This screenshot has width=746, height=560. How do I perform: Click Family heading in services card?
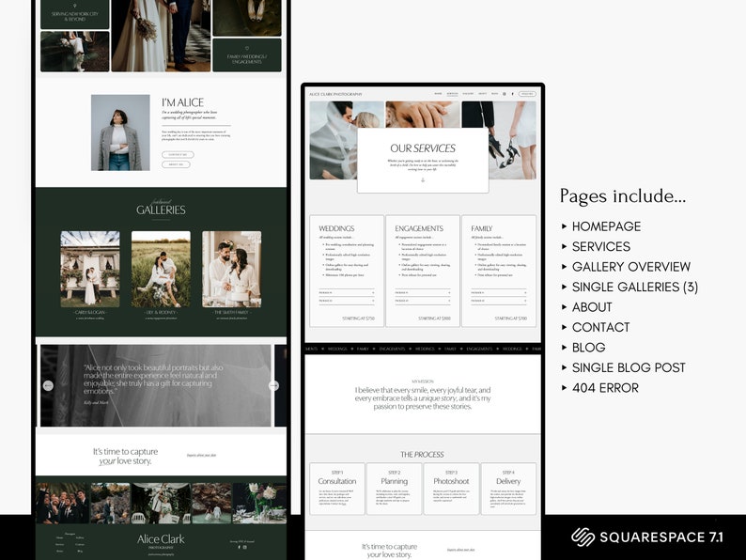(x=481, y=228)
